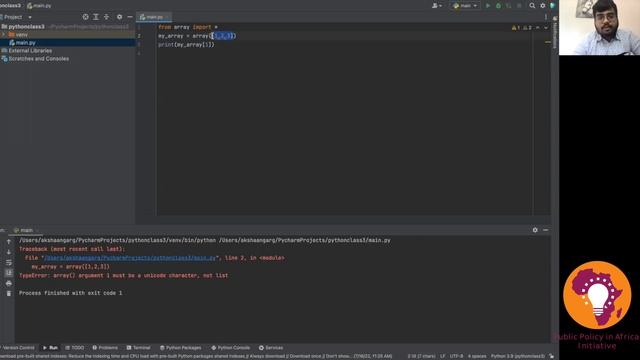Run with coverage icon
The width and height of the screenshot is (640, 360).
509,6
